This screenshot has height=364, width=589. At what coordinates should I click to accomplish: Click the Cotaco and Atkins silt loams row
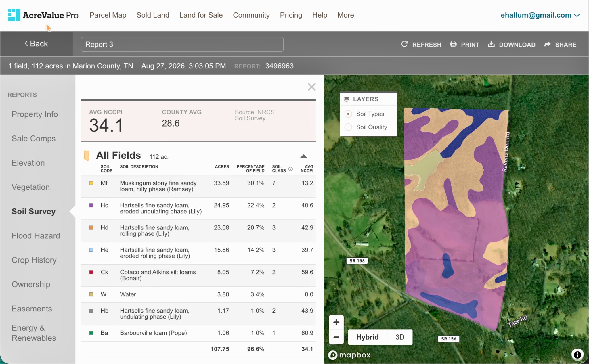pyautogui.click(x=198, y=275)
